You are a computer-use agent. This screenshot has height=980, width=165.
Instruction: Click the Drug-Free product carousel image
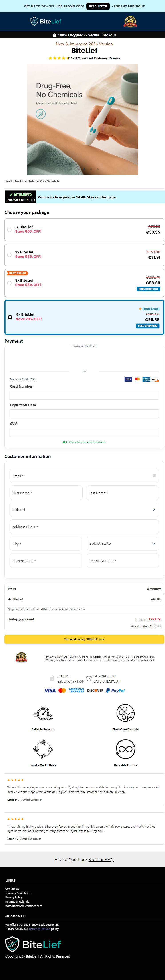pyautogui.click(x=83, y=119)
